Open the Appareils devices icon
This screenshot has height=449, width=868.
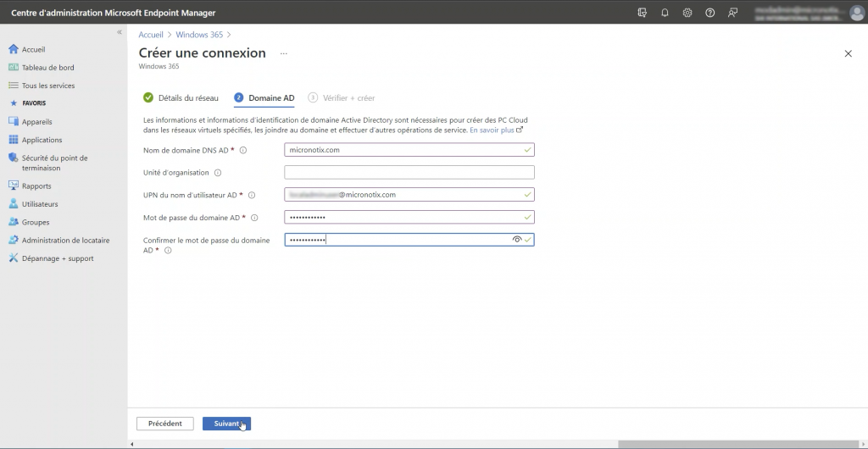tap(14, 122)
